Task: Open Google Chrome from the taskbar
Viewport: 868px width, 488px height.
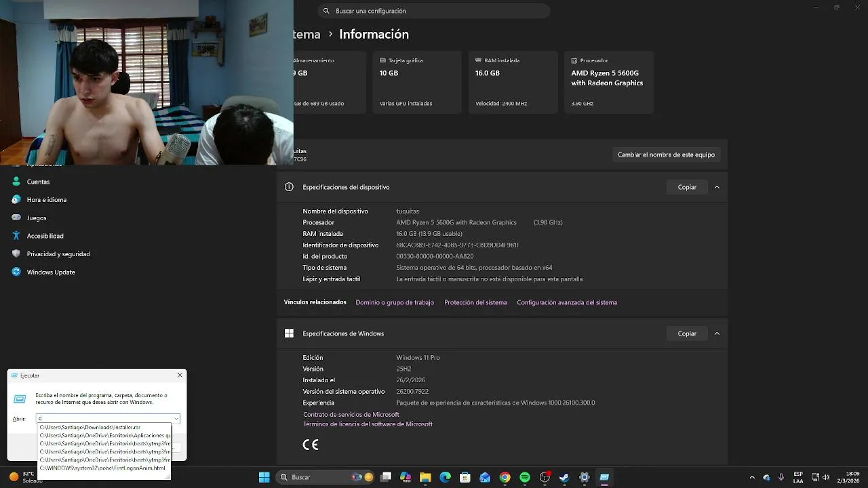Action: 505,477
